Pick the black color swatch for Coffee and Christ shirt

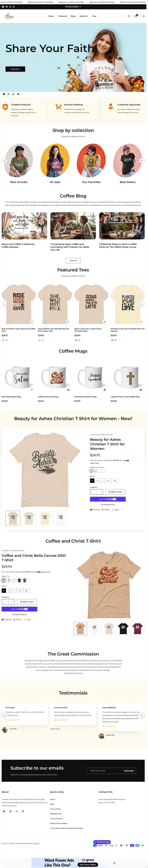(19, 580)
